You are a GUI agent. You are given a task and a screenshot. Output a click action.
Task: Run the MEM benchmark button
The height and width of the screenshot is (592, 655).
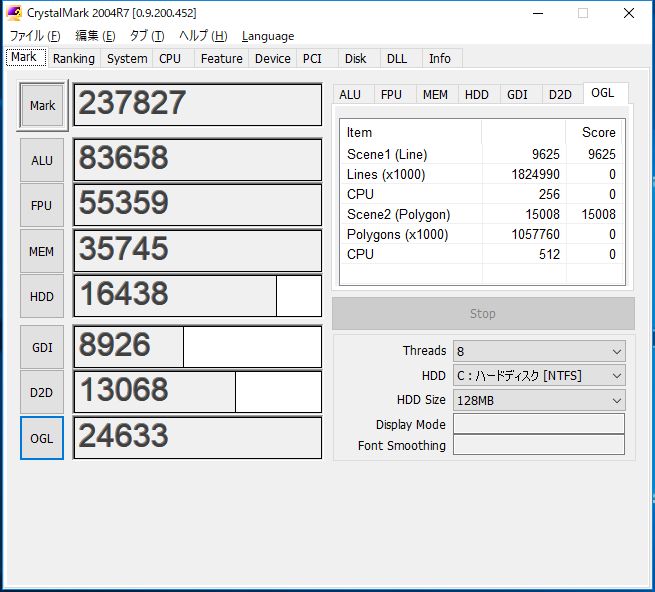pyautogui.click(x=42, y=251)
